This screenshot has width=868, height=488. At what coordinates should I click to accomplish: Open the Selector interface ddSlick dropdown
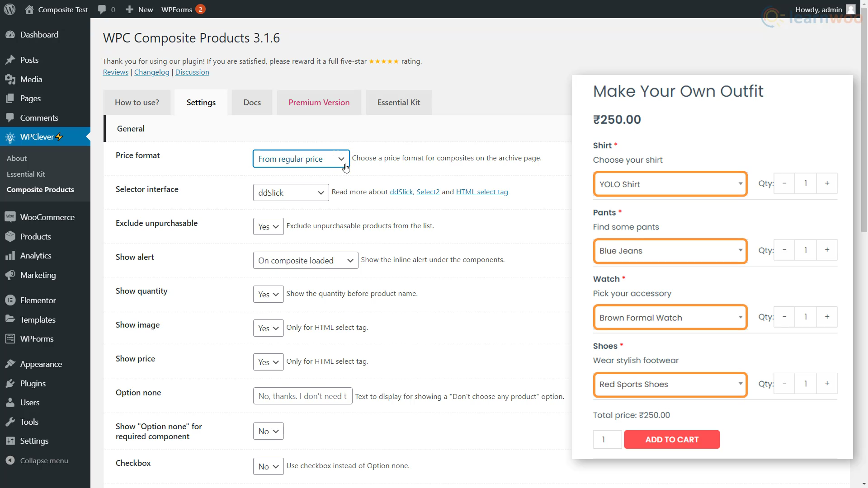(x=291, y=192)
